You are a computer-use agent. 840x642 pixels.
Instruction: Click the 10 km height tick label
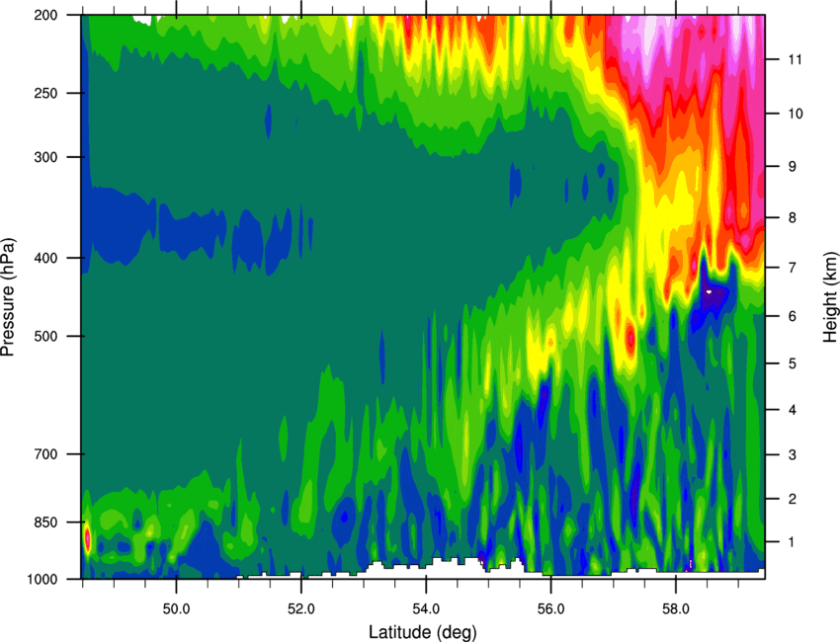tap(795, 114)
